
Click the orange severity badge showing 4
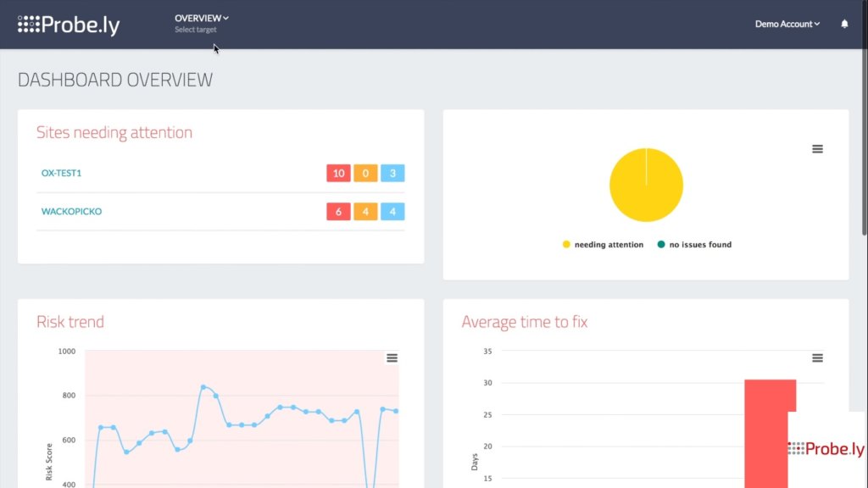(x=365, y=211)
